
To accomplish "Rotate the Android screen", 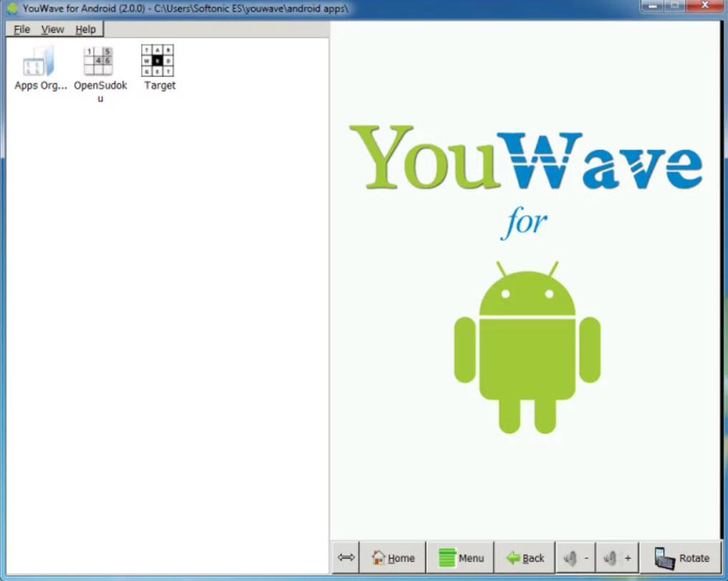I will [x=681, y=557].
